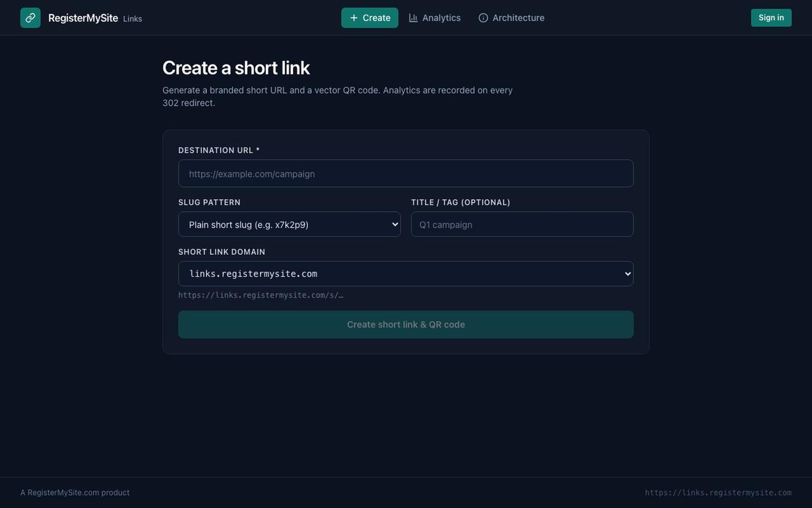Viewport: 812px width, 508px height.
Task: Open the Analytics tab
Action: (x=434, y=18)
